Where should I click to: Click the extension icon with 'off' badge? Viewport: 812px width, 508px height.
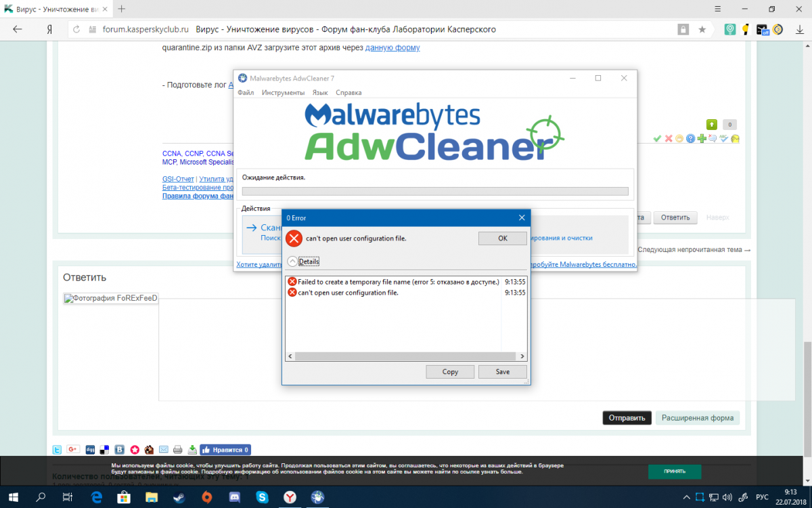point(763,29)
